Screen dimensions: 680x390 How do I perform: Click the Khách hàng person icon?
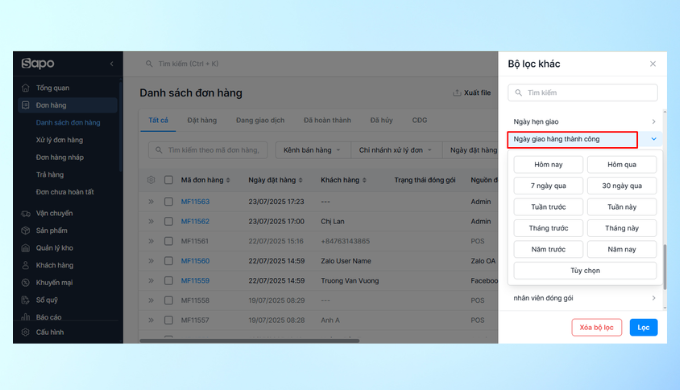pos(26,265)
